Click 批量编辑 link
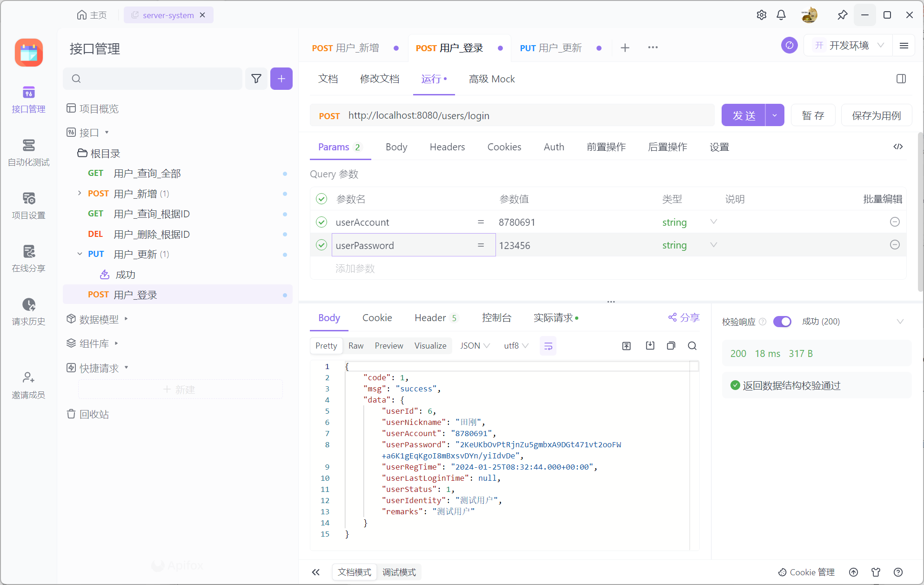This screenshot has width=924, height=585. [883, 199]
